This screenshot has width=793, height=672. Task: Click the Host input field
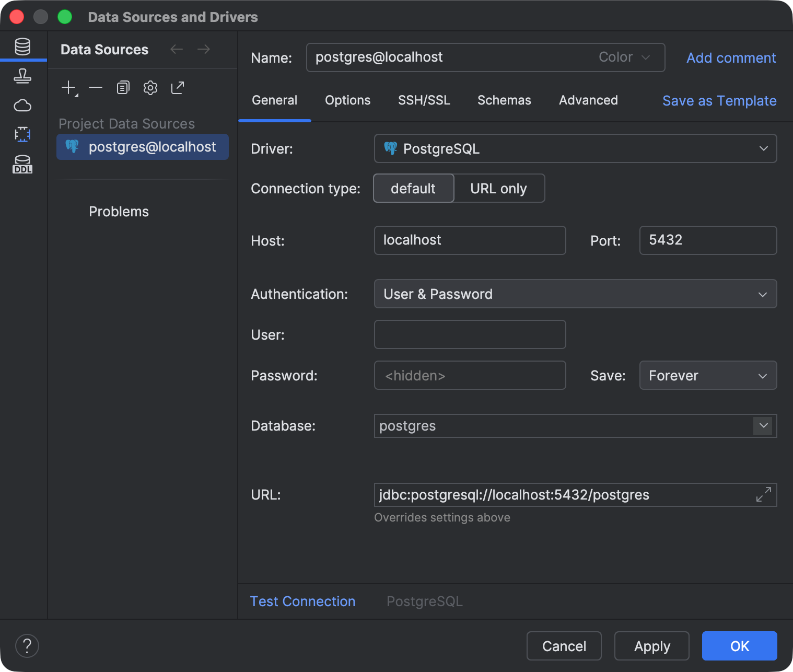pyautogui.click(x=470, y=240)
